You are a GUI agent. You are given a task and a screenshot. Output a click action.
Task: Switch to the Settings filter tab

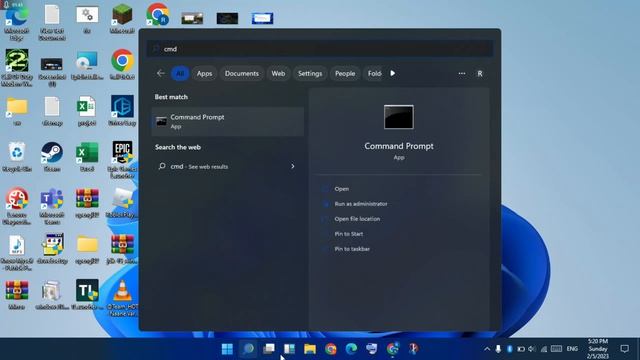(310, 73)
